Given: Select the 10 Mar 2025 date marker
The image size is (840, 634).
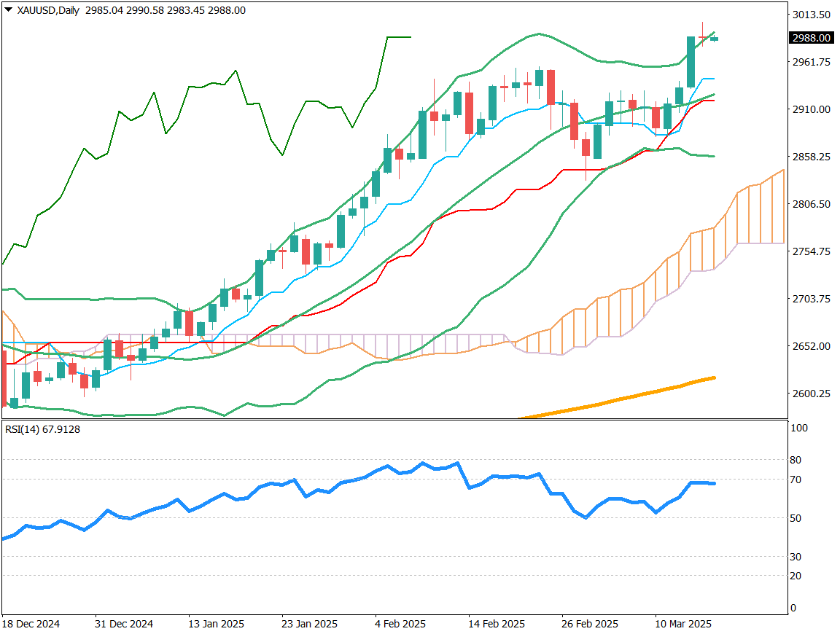Looking at the screenshot, I should tap(683, 625).
